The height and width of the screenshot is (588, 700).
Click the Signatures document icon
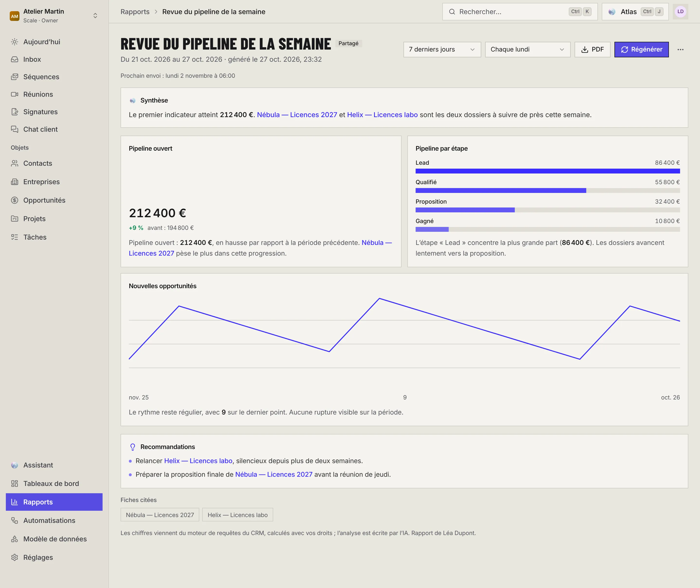14,112
